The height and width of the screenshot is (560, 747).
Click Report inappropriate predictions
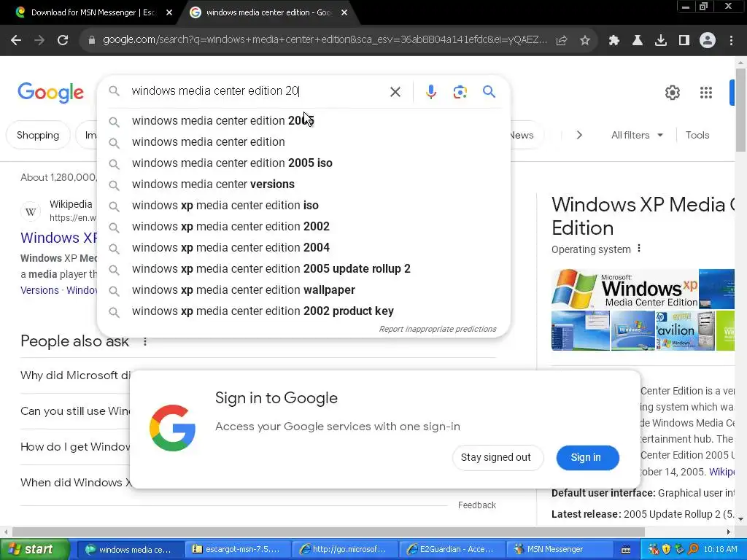[438, 329]
